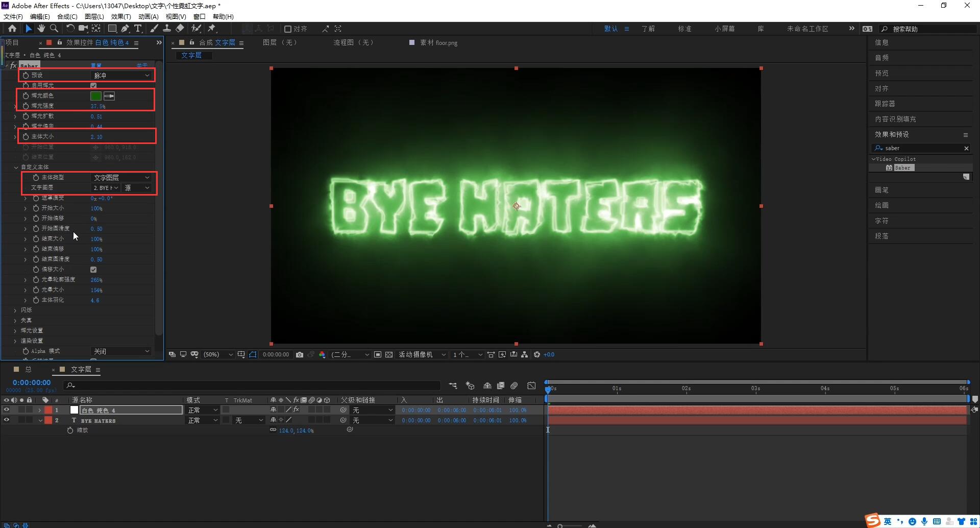Open the 文件(F) menu
Screen dimensions: 980x528
13,16
